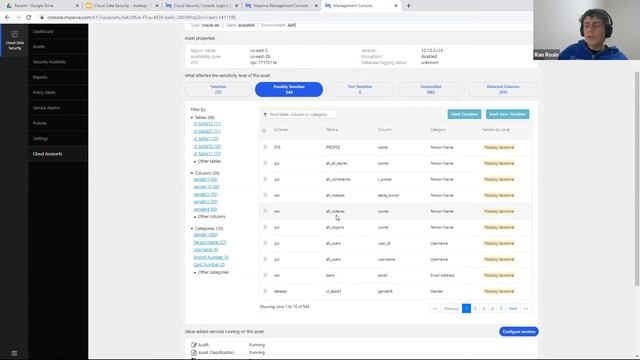Open Policy Alerts in the sidebar
The width and height of the screenshot is (640, 360).
click(44, 93)
